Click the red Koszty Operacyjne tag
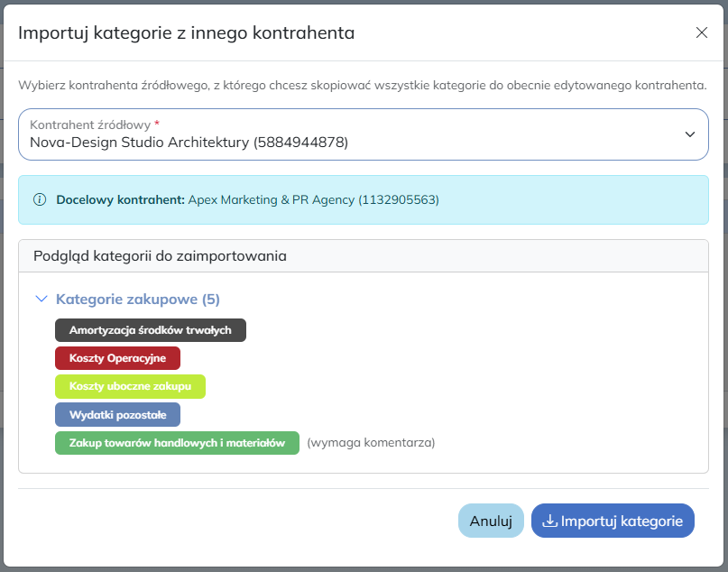The height and width of the screenshot is (572, 728). point(117,358)
